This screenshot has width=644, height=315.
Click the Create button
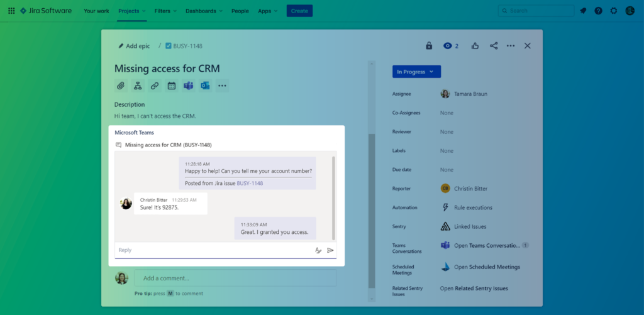299,11
